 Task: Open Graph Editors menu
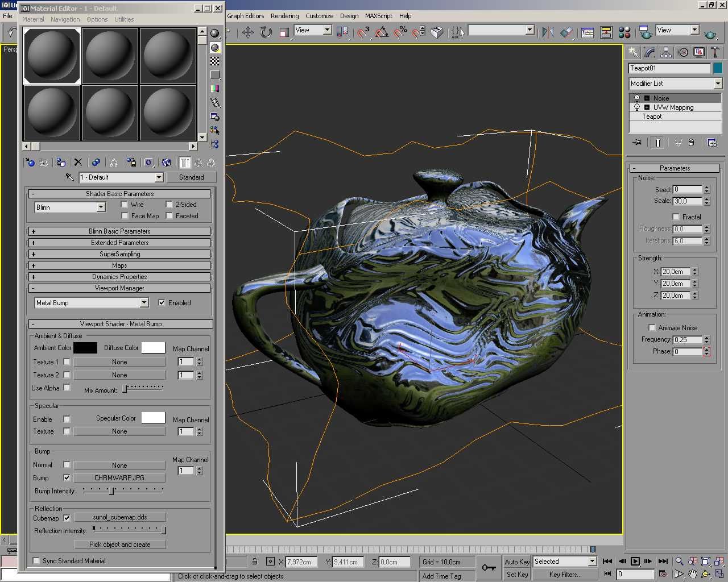246,16
